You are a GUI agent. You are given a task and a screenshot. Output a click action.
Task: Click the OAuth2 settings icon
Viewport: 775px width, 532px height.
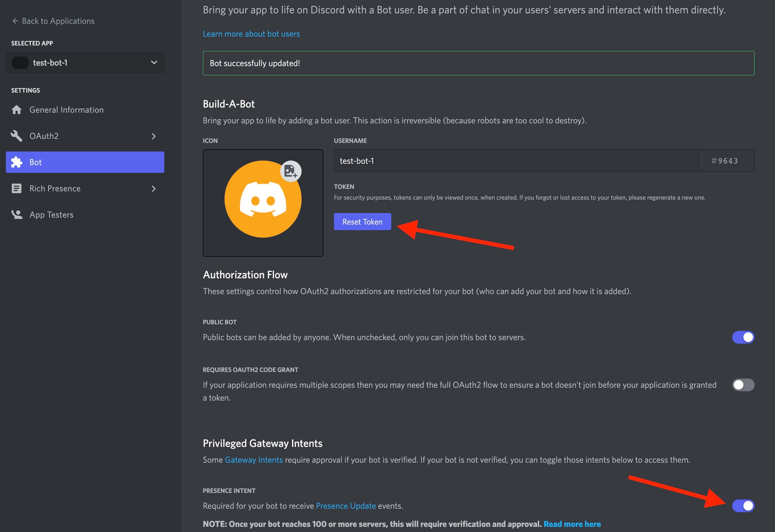18,135
